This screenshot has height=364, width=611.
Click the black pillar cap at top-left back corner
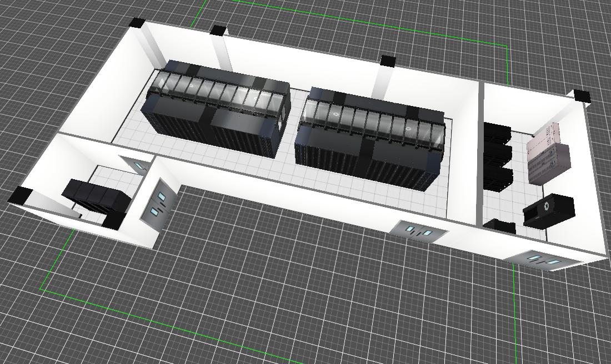(136, 23)
